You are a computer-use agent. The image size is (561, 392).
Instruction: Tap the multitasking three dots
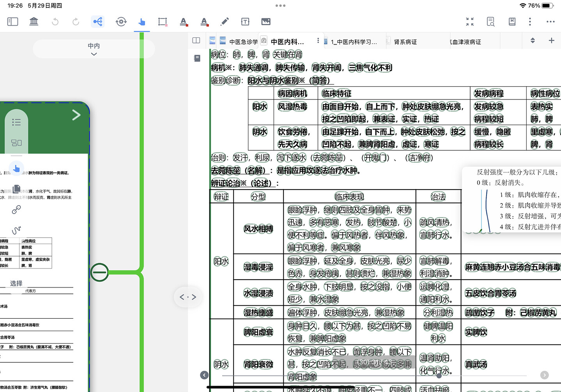point(280,5)
